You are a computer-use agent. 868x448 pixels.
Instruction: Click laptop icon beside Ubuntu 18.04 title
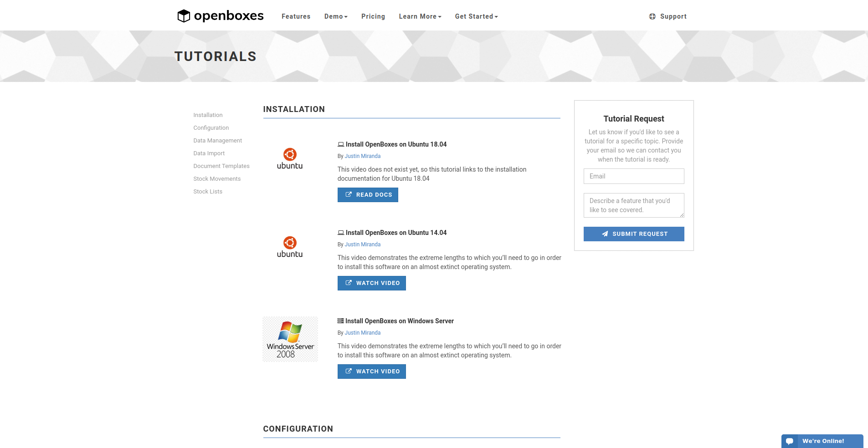[x=341, y=144]
